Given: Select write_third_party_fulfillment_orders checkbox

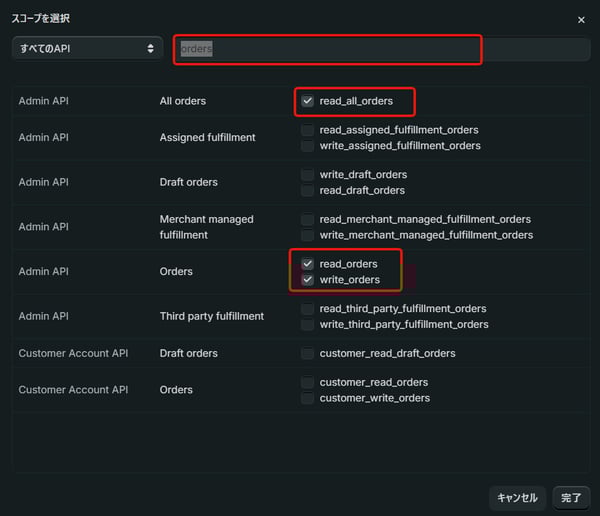Looking at the screenshot, I should [308, 324].
